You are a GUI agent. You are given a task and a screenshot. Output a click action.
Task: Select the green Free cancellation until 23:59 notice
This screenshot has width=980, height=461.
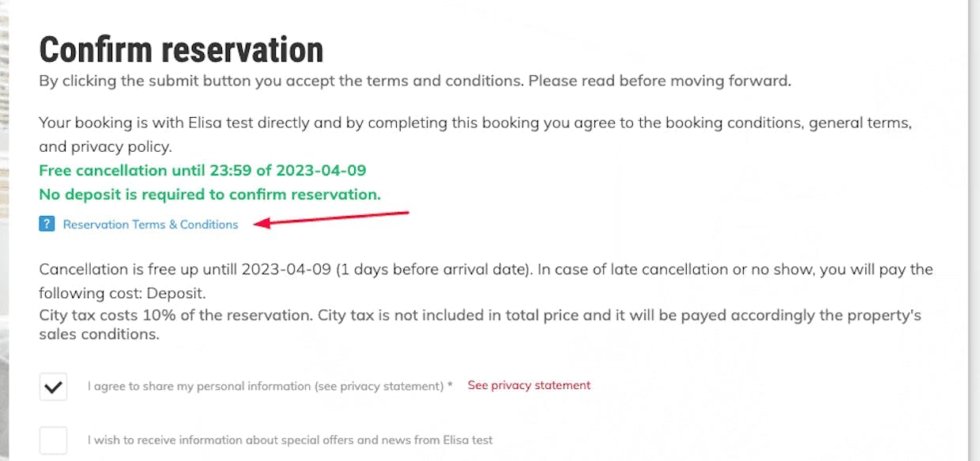pyautogui.click(x=202, y=170)
